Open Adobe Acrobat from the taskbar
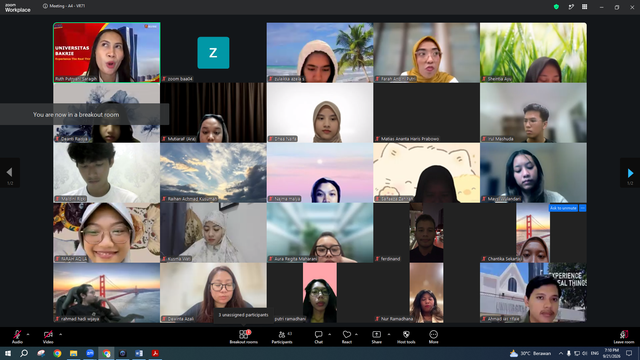 [x=155, y=353]
